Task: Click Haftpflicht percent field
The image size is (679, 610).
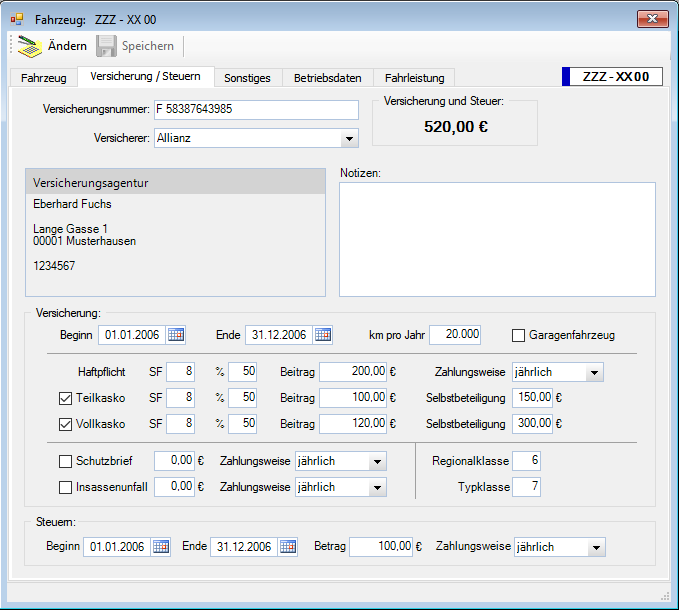Action: [242, 372]
